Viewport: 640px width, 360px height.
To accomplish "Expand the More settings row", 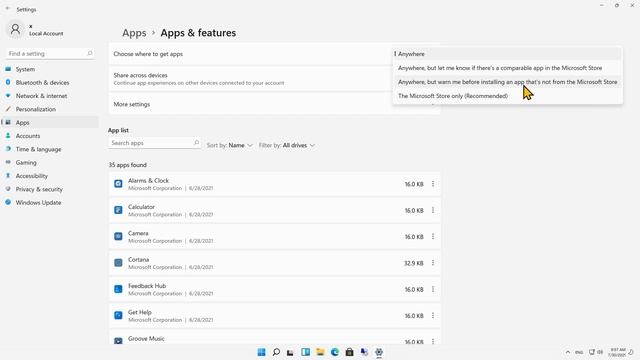I will click(274, 104).
